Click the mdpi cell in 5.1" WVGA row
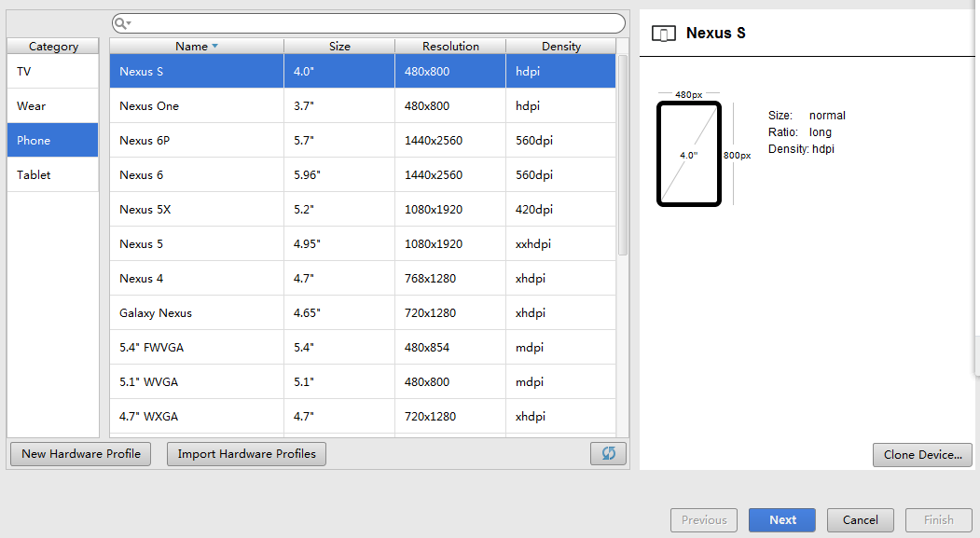 tap(560, 381)
